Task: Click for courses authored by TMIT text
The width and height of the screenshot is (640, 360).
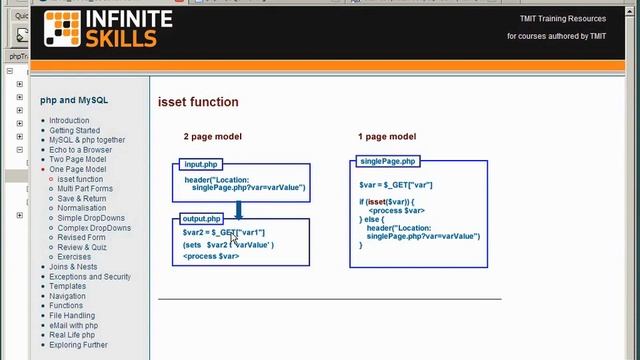Action: [556, 36]
